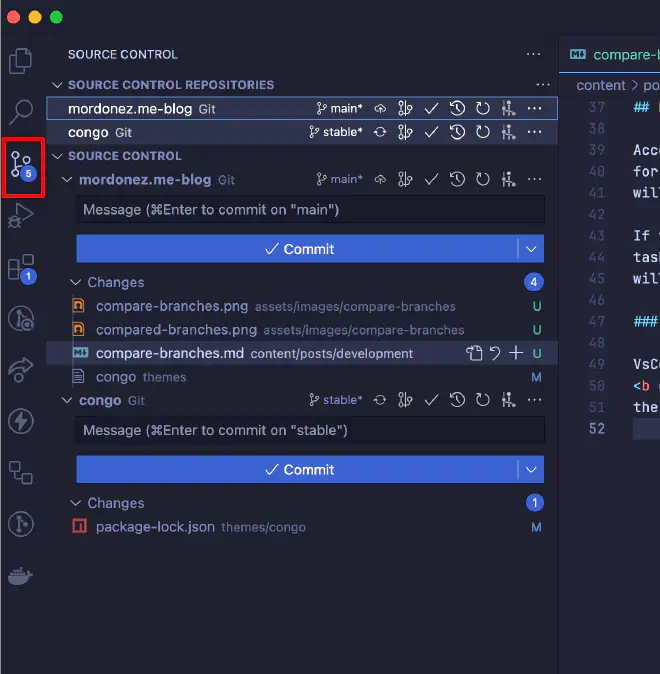The image size is (660, 674).
Task: Click the checkmark commit icon in top mordonez.me-blog row
Action: coord(431,109)
